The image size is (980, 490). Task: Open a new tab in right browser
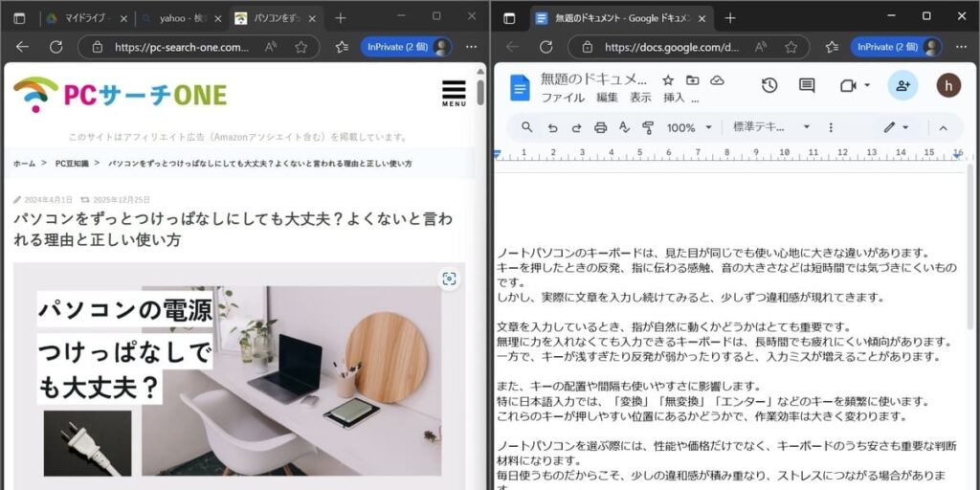(730, 18)
